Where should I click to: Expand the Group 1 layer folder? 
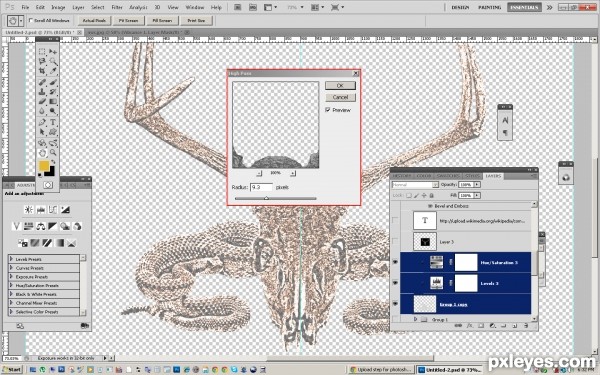tap(416, 319)
